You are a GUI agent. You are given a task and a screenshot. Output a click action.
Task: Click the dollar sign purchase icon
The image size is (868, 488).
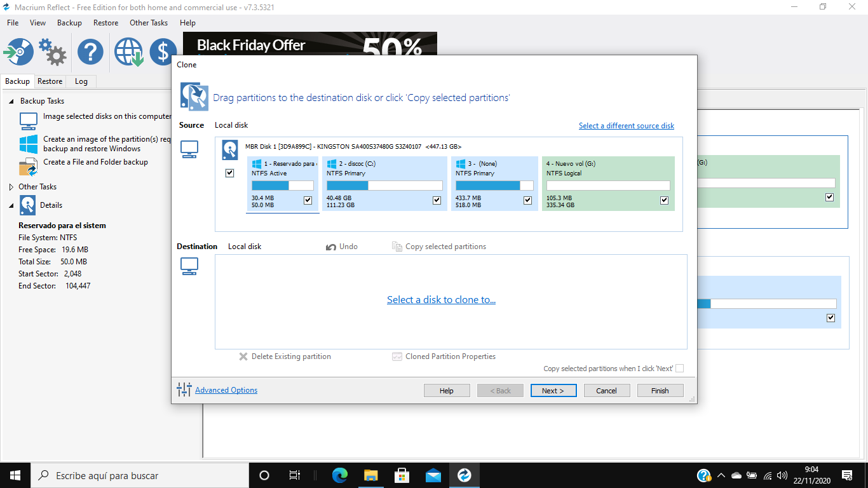pyautogui.click(x=163, y=51)
